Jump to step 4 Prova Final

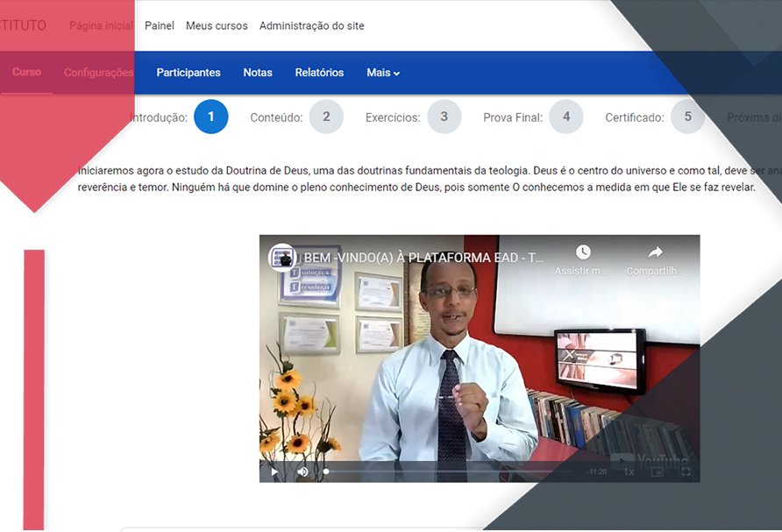coord(566,117)
